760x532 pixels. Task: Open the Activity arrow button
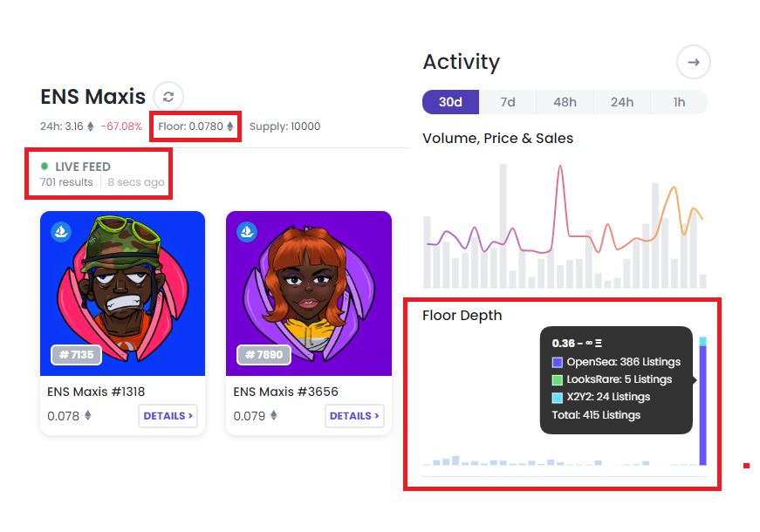(694, 62)
